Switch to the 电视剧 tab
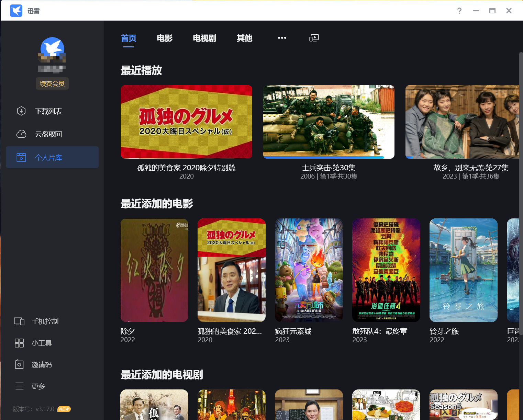This screenshot has width=523, height=420. pos(204,38)
